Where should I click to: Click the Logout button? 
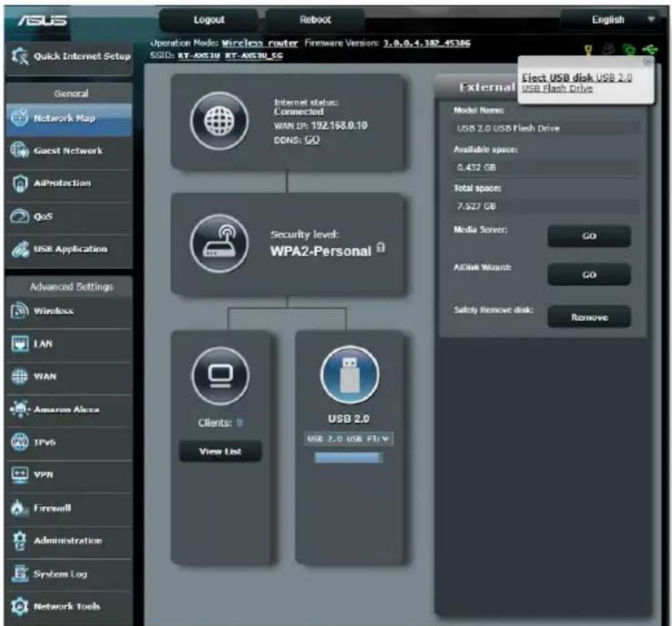tap(209, 20)
